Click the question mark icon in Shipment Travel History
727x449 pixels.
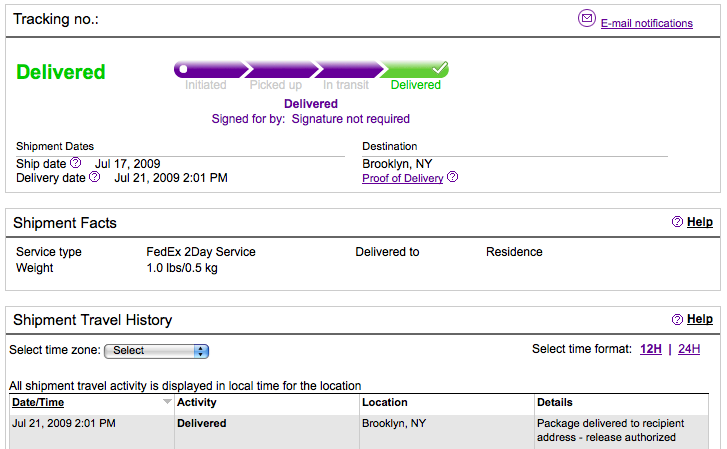(677, 320)
